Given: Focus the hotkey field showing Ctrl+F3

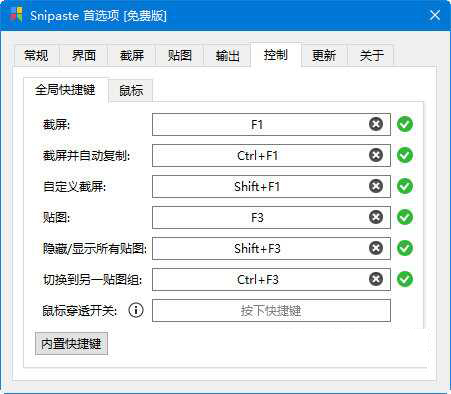Looking at the screenshot, I should click(271, 279).
